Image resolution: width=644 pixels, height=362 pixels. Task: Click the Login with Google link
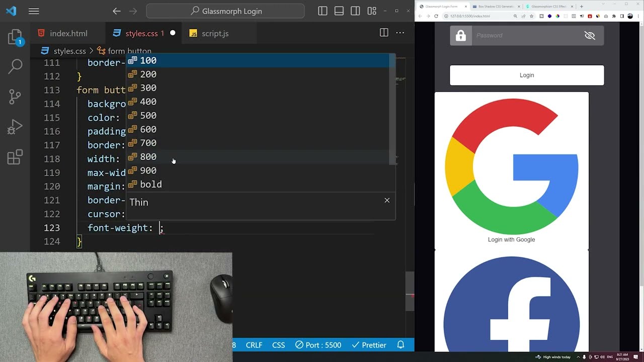coord(511,239)
